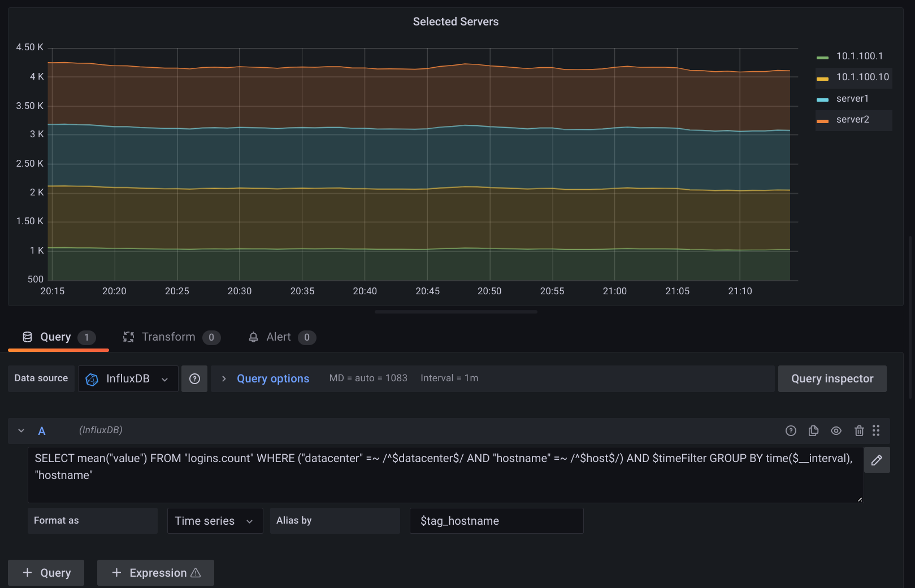915x588 pixels.
Task: Switch to the Transform tab
Action: tap(168, 337)
